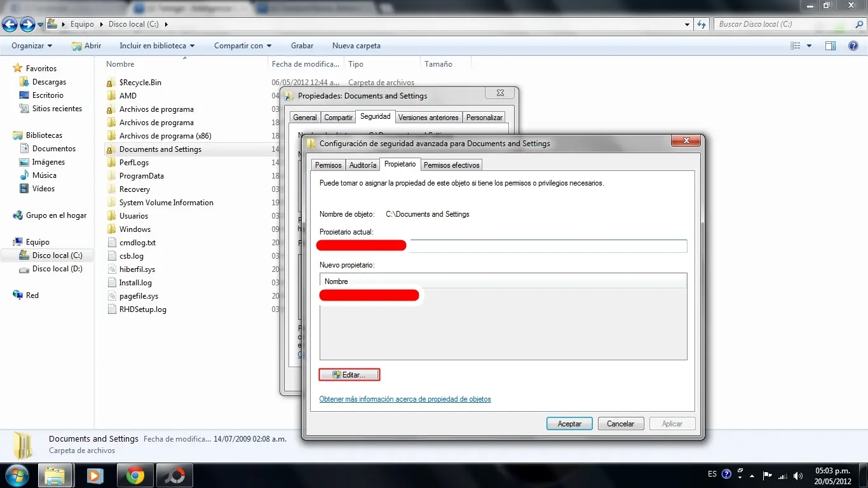The width and height of the screenshot is (868, 488).
Task: Click the ES language indicator in taskbar
Action: point(712,475)
